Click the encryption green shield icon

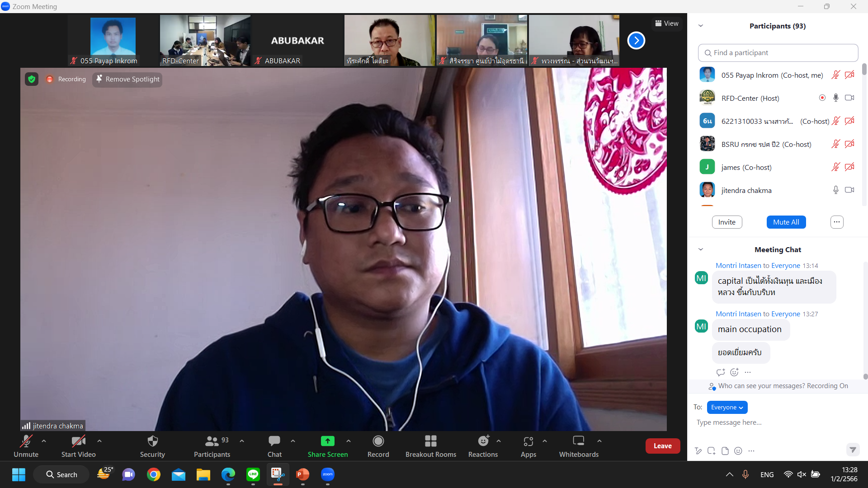[32, 79]
